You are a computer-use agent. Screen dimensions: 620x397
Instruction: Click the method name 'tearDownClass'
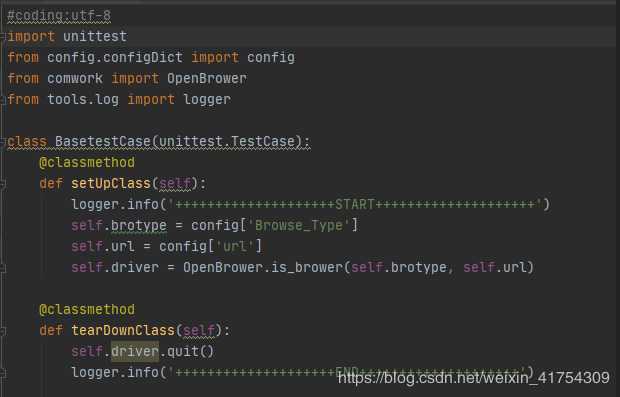coord(123,331)
